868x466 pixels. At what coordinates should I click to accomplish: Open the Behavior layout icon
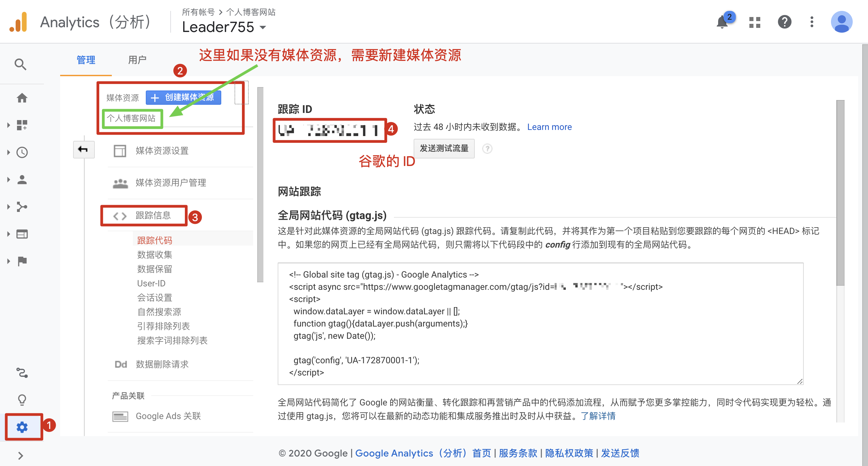(22, 234)
